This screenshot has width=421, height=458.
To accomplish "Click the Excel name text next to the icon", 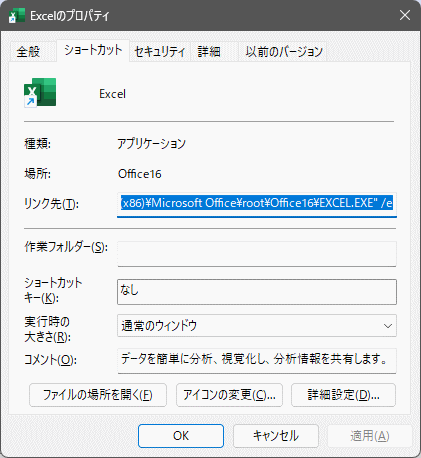I will click(113, 94).
